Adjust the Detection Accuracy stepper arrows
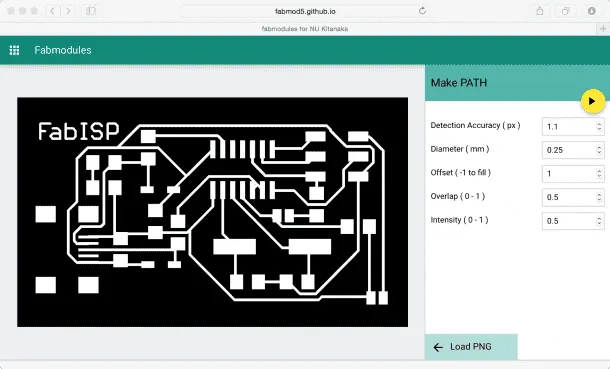 click(x=599, y=127)
